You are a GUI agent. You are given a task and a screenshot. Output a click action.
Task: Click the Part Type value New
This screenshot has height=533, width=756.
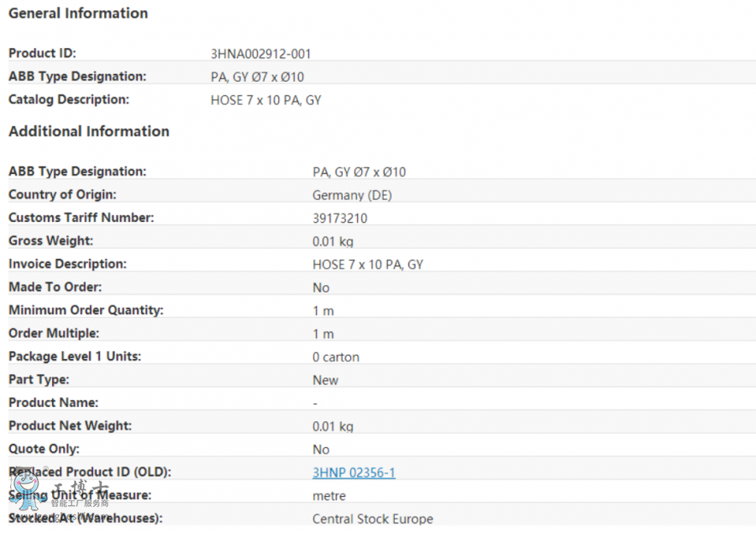(325, 380)
